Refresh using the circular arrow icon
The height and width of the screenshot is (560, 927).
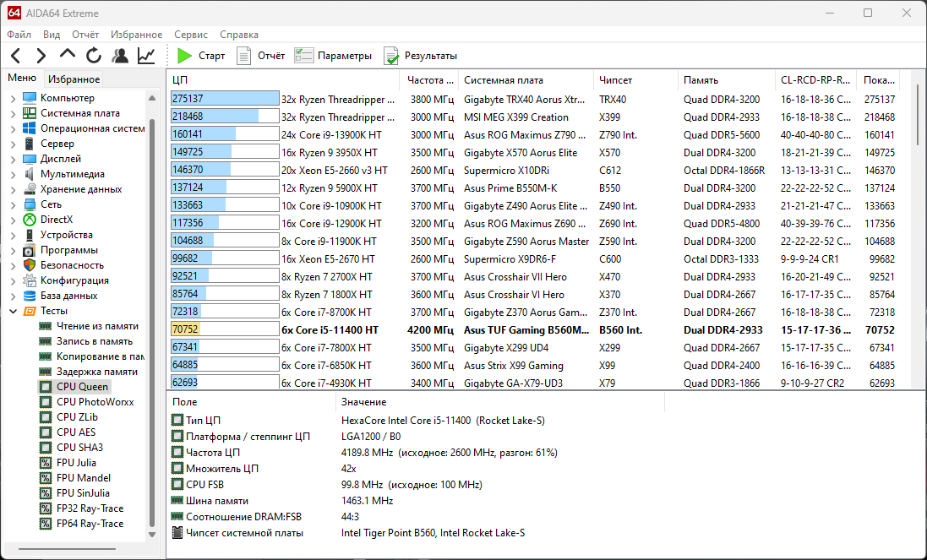click(94, 56)
